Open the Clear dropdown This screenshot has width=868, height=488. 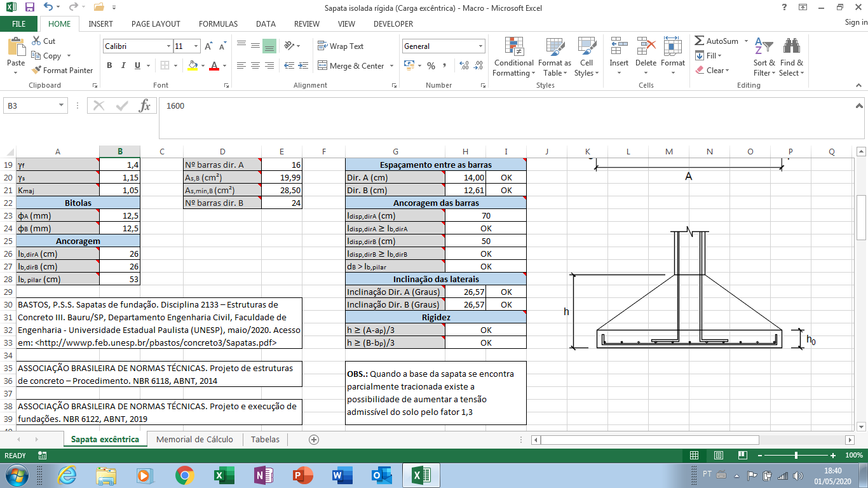[x=712, y=71]
